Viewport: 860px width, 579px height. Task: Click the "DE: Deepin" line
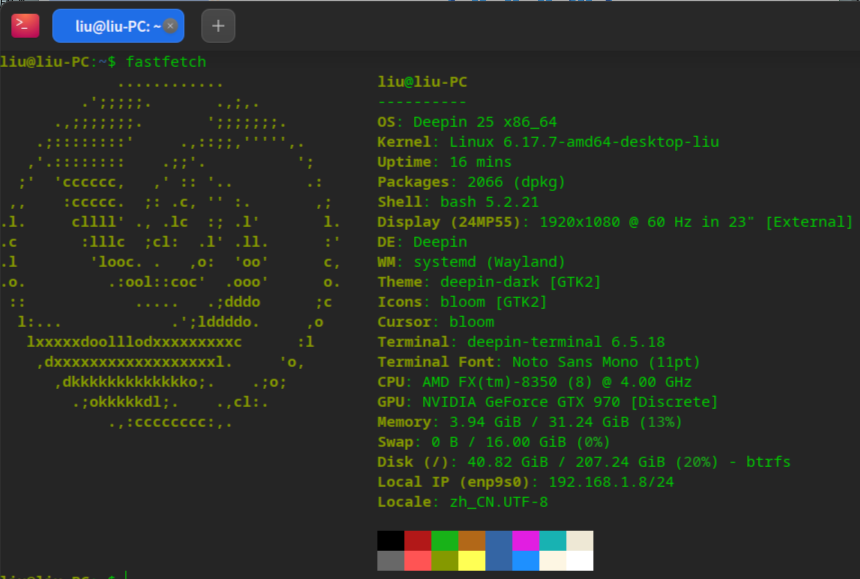click(422, 242)
